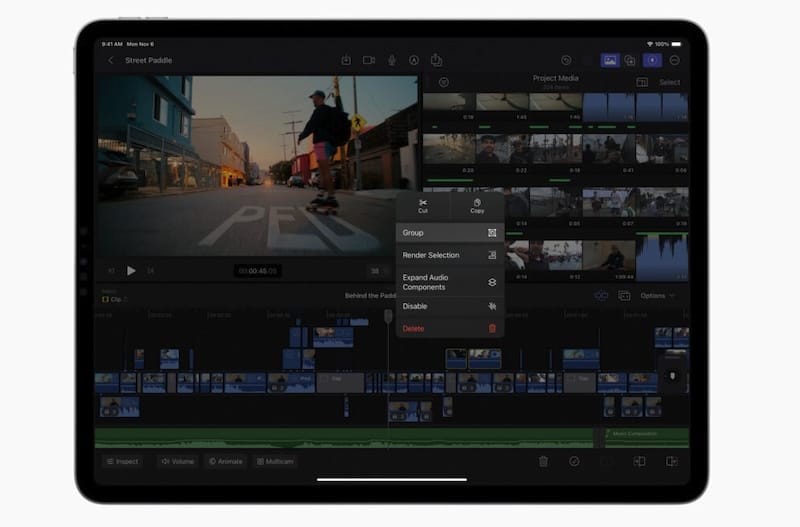Toggle timeline snapping icon left of Options
Image resolution: width=800 pixels, height=527 pixels.
(x=601, y=296)
